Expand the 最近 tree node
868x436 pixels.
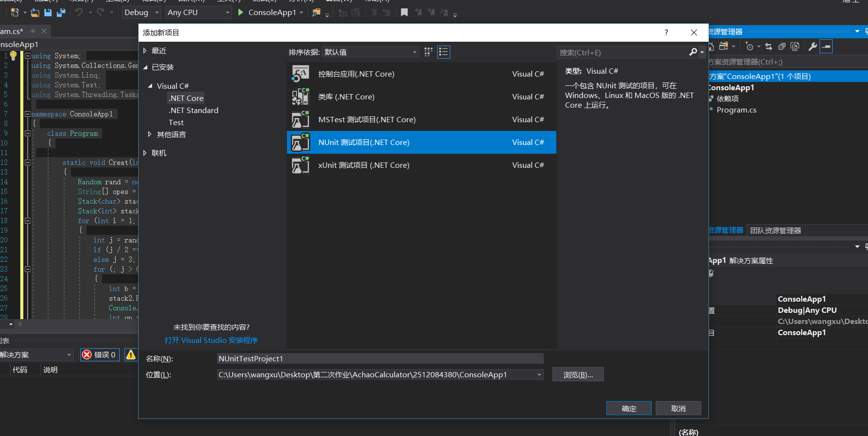click(x=144, y=51)
